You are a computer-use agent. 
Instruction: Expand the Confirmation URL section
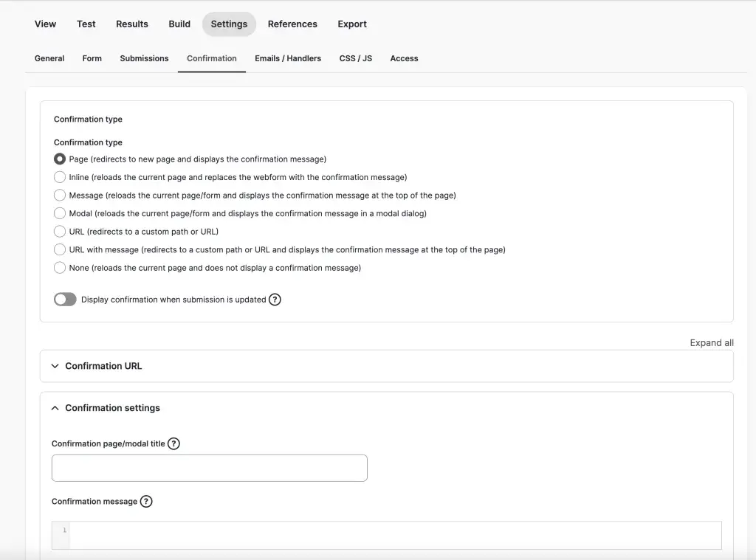pyautogui.click(x=103, y=366)
